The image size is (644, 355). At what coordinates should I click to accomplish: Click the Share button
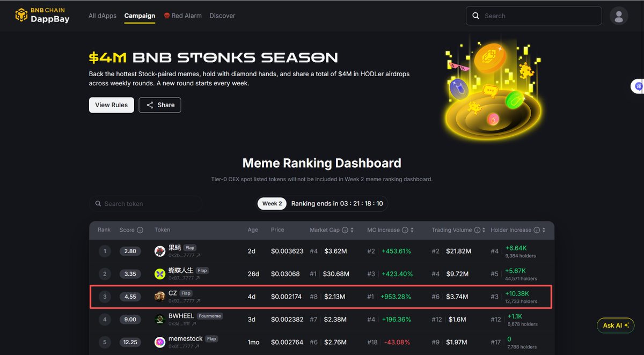[x=160, y=105]
